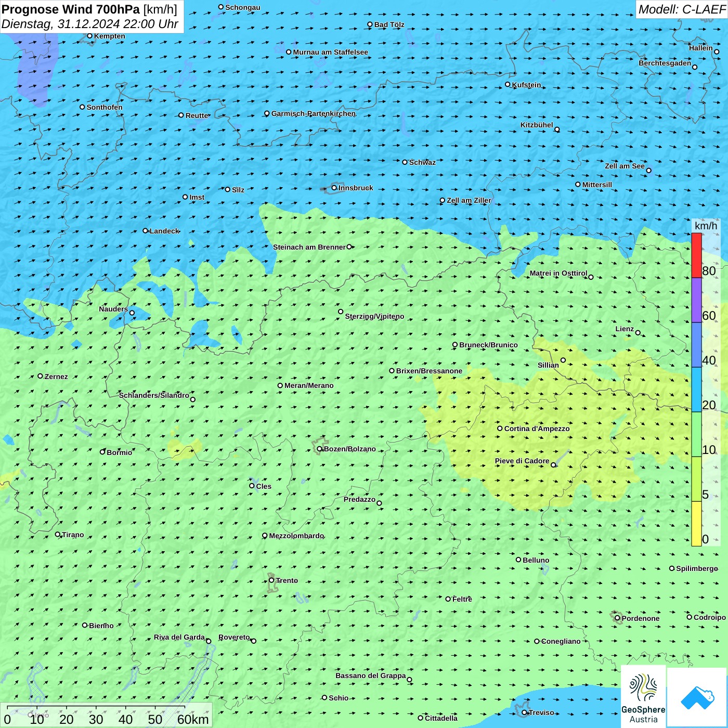Click the blue cloud logo in the corner
The height and width of the screenshot is (728, 728).
[697, 697]
